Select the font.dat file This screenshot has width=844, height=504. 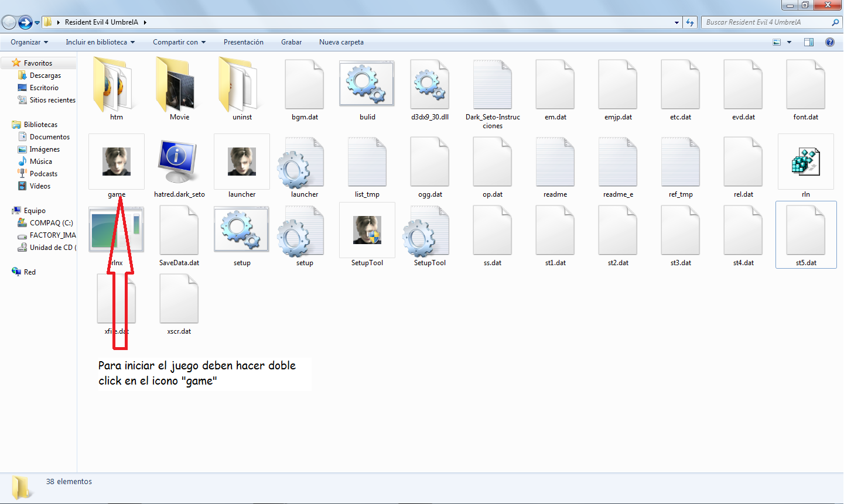[x=806, y=89]
